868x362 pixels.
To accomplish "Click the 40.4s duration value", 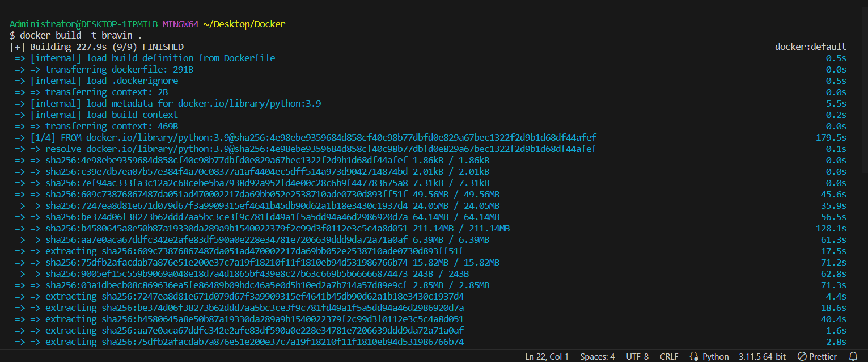I will coord(833,319).
